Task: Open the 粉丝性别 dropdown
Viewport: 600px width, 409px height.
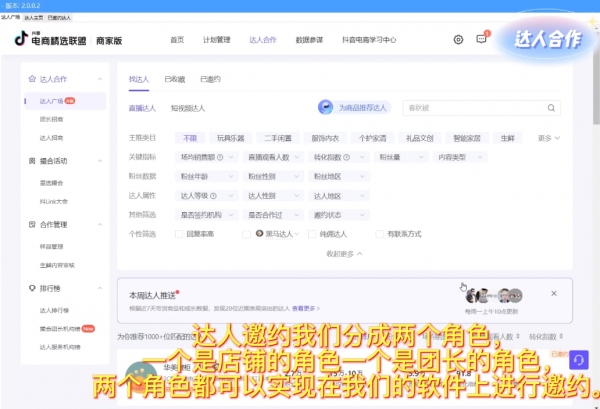Action: (x=273, y=176)
